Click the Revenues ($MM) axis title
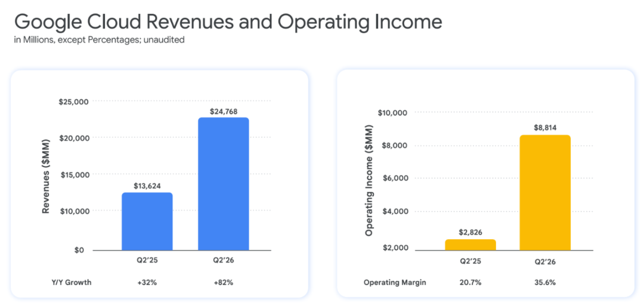Viewport: 644px width, 306px height. (x=46, y=176)
